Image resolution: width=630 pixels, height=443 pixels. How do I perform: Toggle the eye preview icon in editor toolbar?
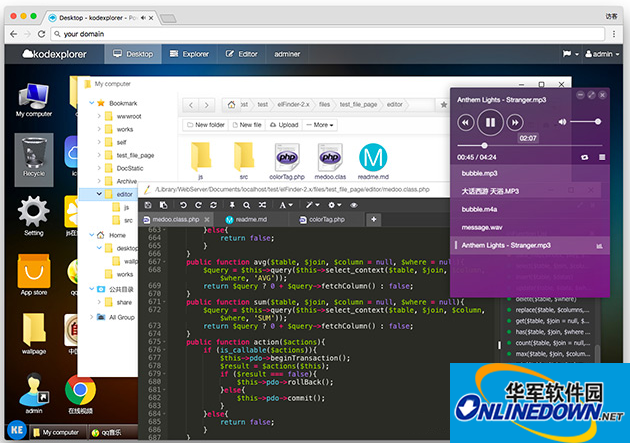354,205
